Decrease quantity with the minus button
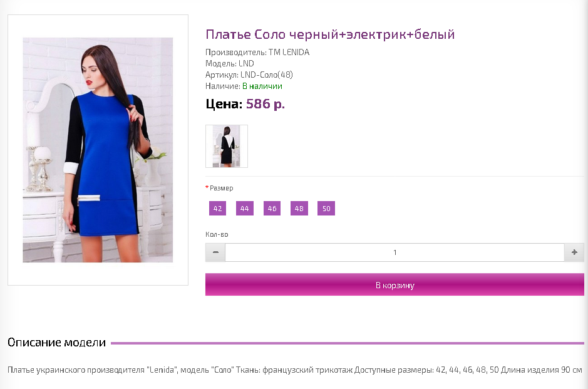Viewport: 588px width, 389px height. point(215,252)
